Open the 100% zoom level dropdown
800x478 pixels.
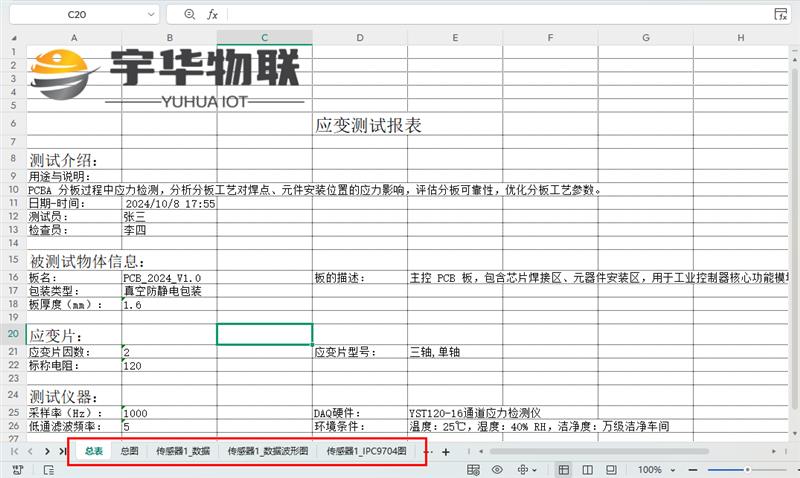654,470
